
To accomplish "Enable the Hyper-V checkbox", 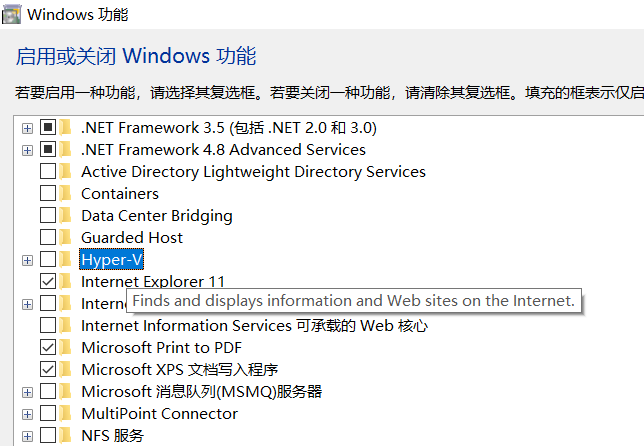I will tap(48, 260).
